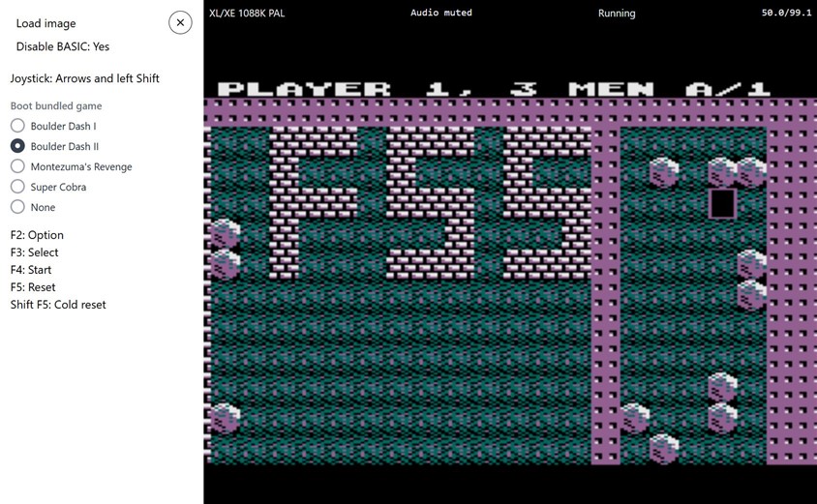
Task: Choose Montezuma's Revenge as bundled game
Action: (x=17, y=166)
